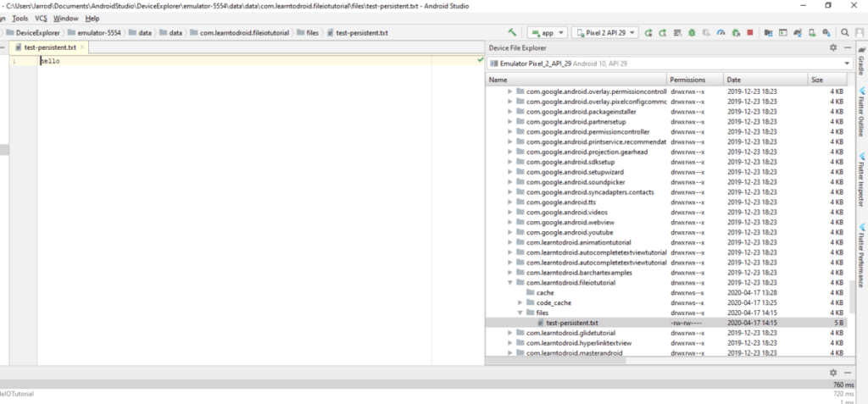Open the Tools menu
The height and width of the screenshot is (404, 868).
tap(20, 18)
